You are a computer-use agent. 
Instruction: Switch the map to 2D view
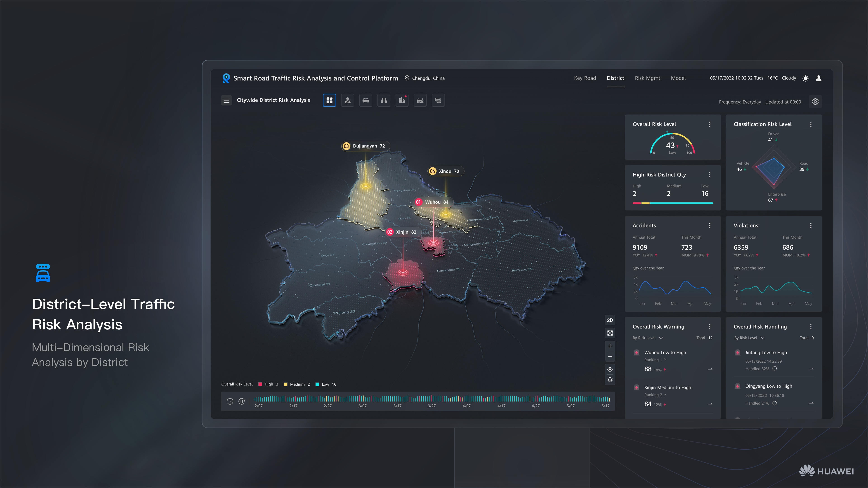click(x=610, y=320)
